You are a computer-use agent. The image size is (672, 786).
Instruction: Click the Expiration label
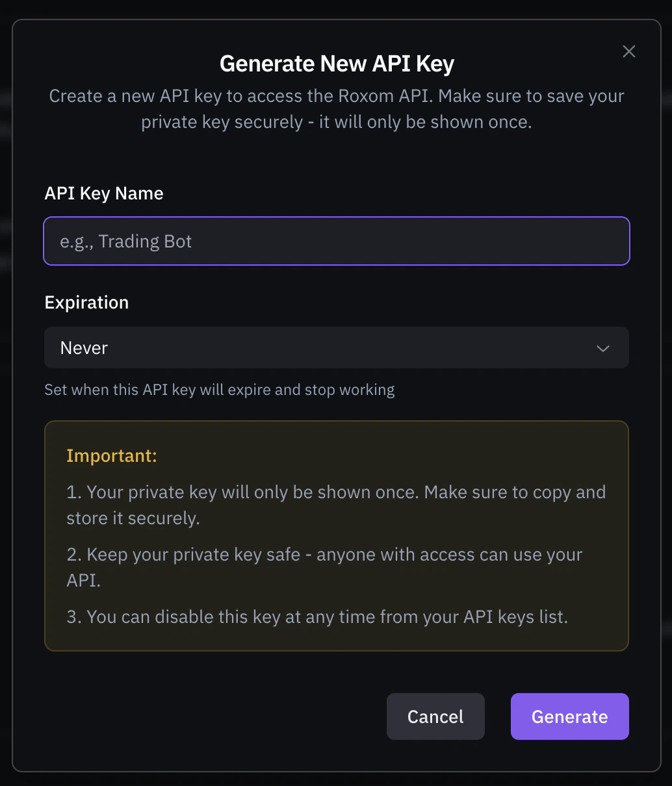pyautogui.click(x=86, y=302)
